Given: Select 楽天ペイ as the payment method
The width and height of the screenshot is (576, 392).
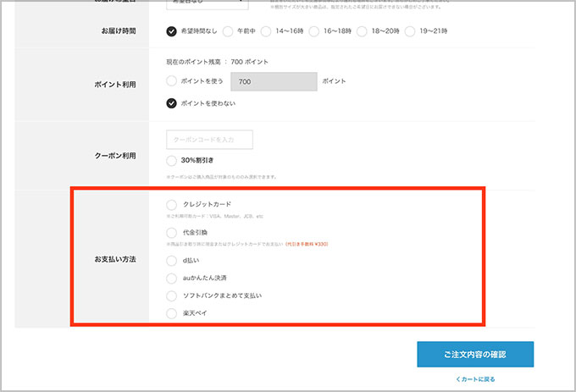Looking at the screenshot, I should (x=172, y=313).
